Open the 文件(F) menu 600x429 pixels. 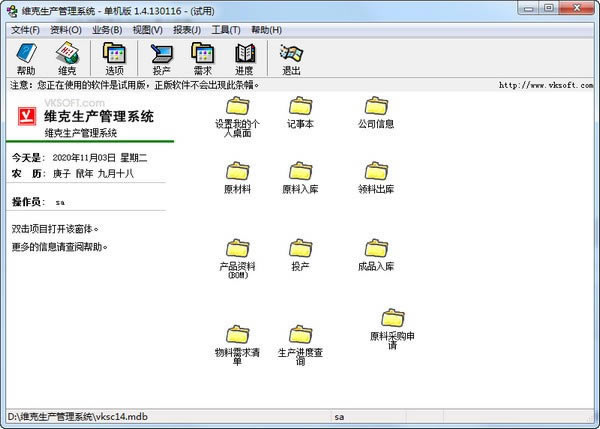click(25, 30)
